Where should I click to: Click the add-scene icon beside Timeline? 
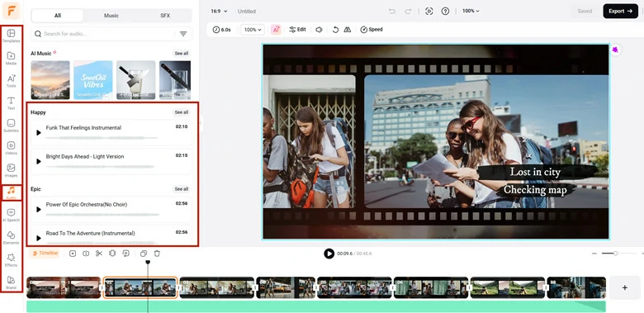[x=73, y=254]
